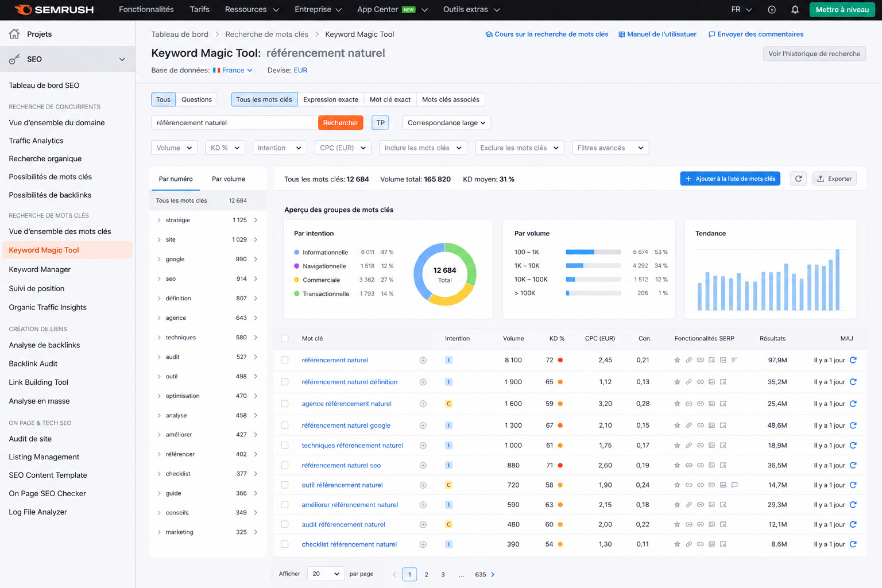Click the refresh metrics icon beside Exporter

tap(798, 179)
